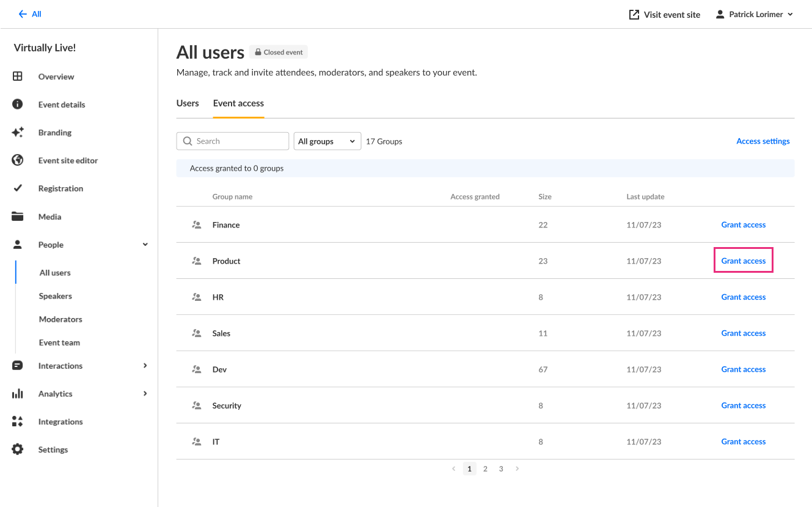The image size is (812, 507).
Task: Go to page 2 of groups
Action: (x=485, y=469)
